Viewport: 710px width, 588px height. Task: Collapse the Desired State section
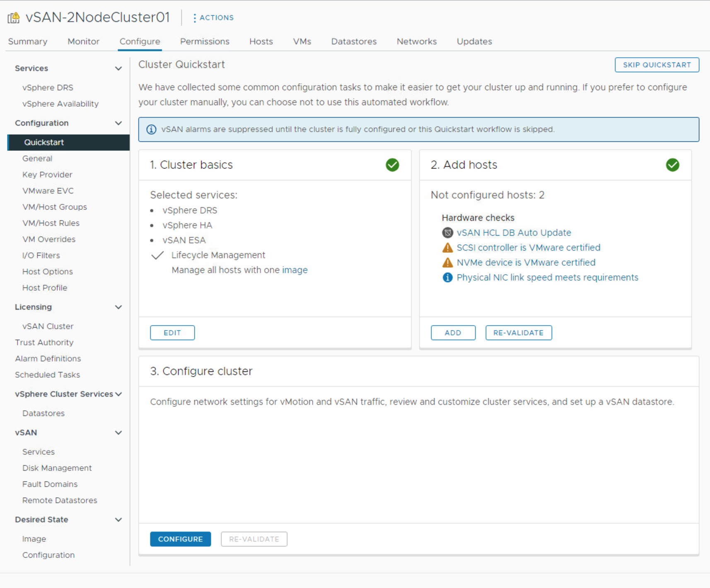click(119, 520)
